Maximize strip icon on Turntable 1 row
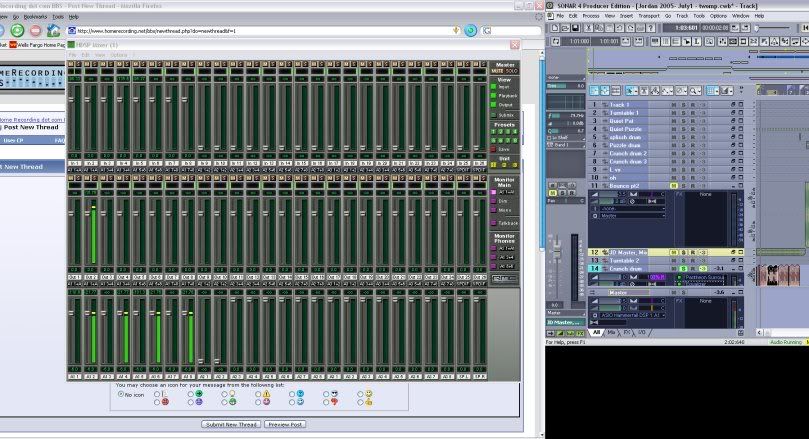This screenshot has width=809, height=439. [x=741, y=112]
